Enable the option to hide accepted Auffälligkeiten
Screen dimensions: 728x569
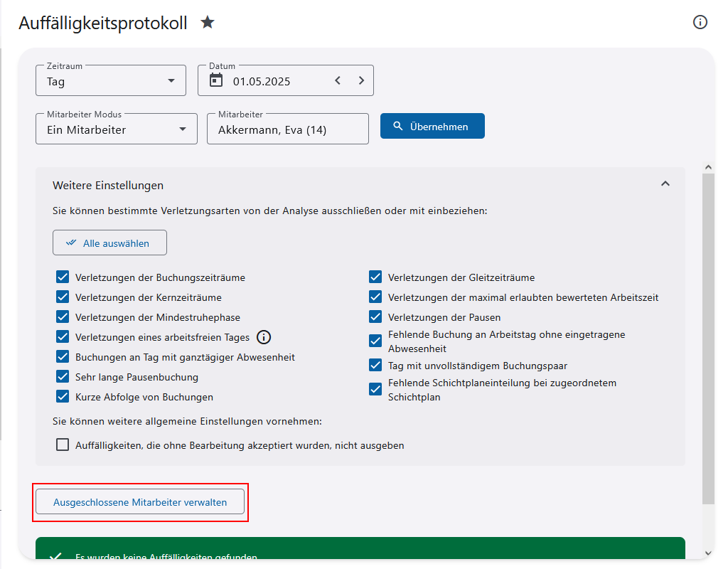[63, 445]
